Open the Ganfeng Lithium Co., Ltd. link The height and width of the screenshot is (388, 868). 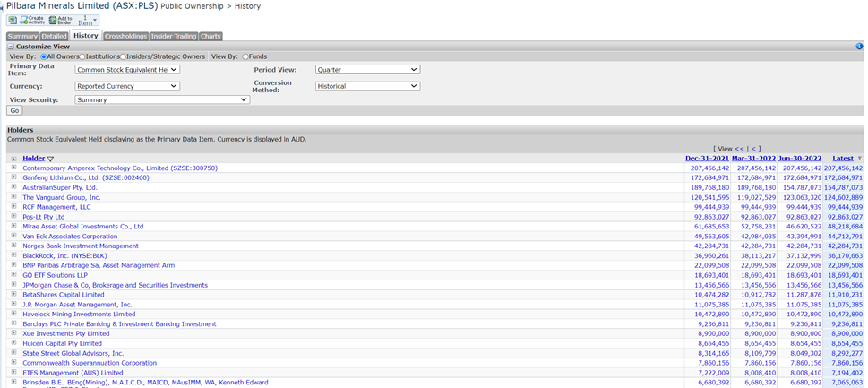tap(86, 177)
